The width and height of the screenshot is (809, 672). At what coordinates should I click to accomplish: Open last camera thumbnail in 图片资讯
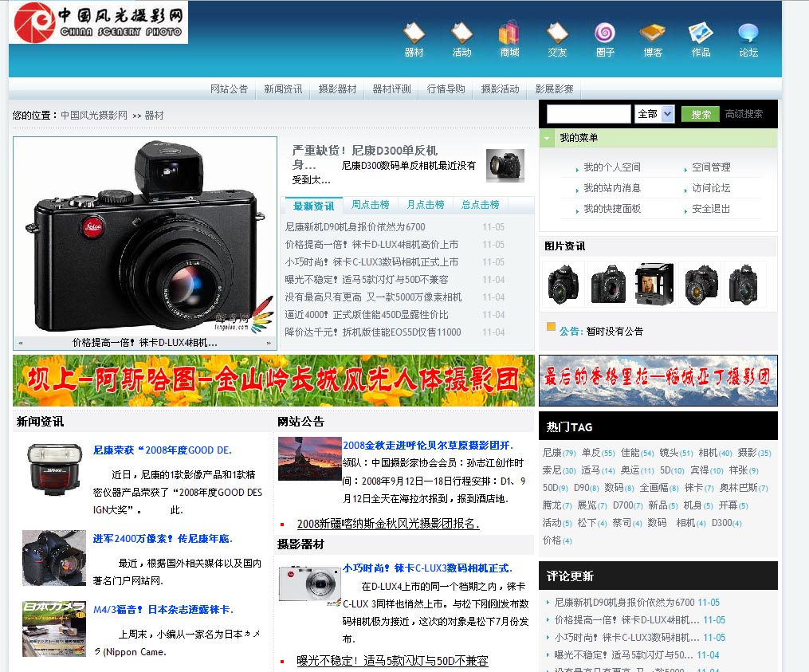745,284
